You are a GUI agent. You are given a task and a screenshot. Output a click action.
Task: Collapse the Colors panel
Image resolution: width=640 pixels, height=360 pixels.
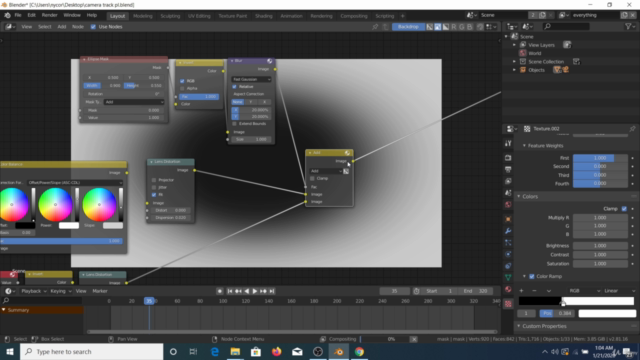click(x=519, y=196)
